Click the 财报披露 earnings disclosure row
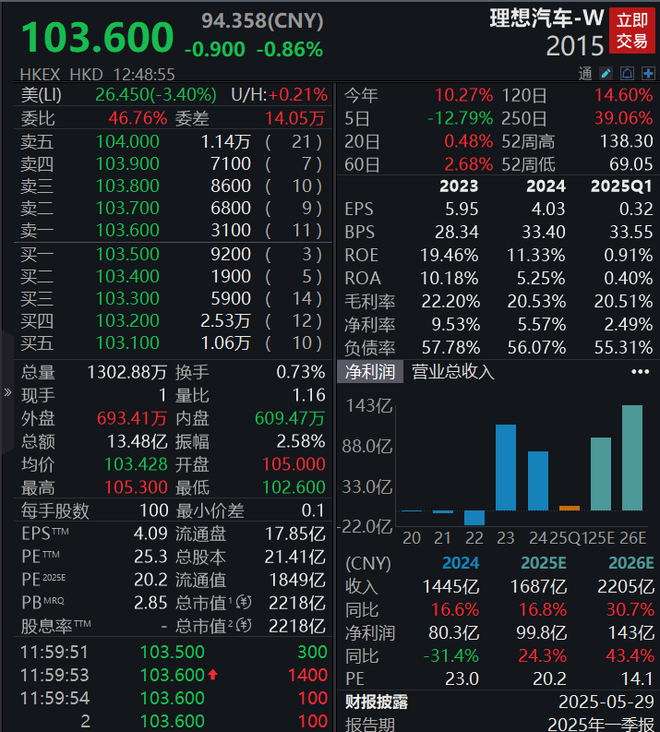The height and width of the screenshot is (732, 660). tap(499, 702)
